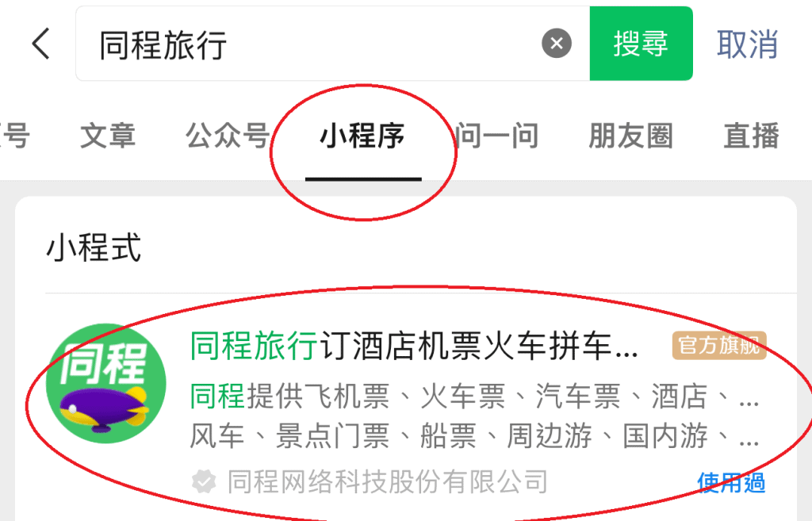Tap the blue 使用過 label
This screenshot has width=812, height=521.
pos(731,482)
